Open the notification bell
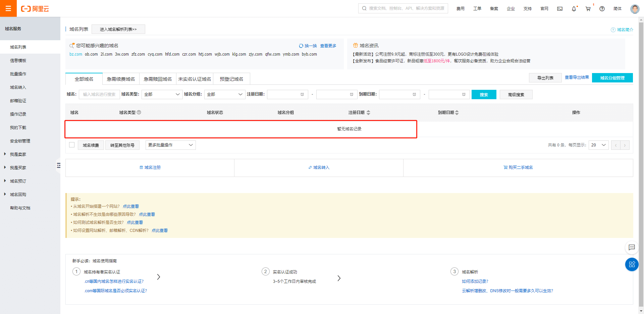The height and width of the screenshot is (314, 644). 574,9
